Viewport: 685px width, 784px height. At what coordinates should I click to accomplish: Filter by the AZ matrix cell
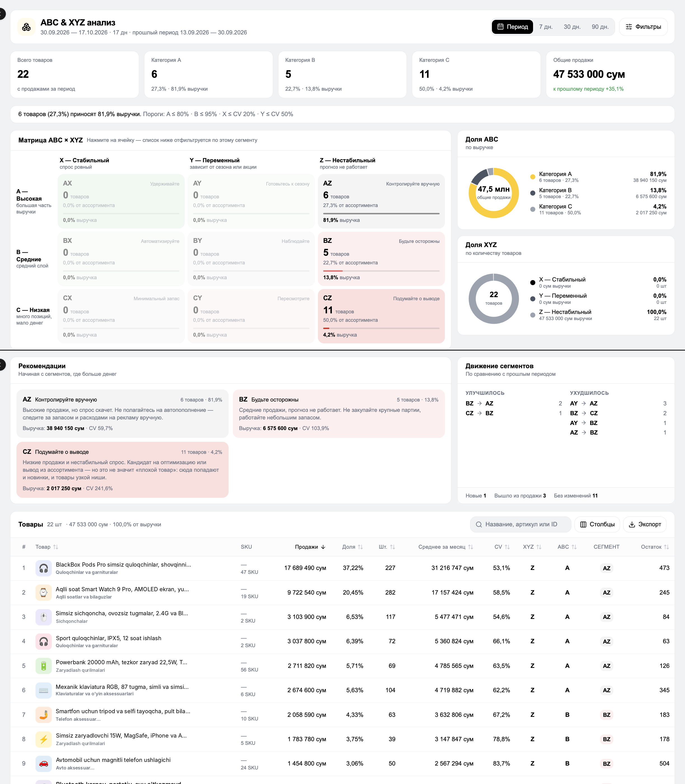381,201
